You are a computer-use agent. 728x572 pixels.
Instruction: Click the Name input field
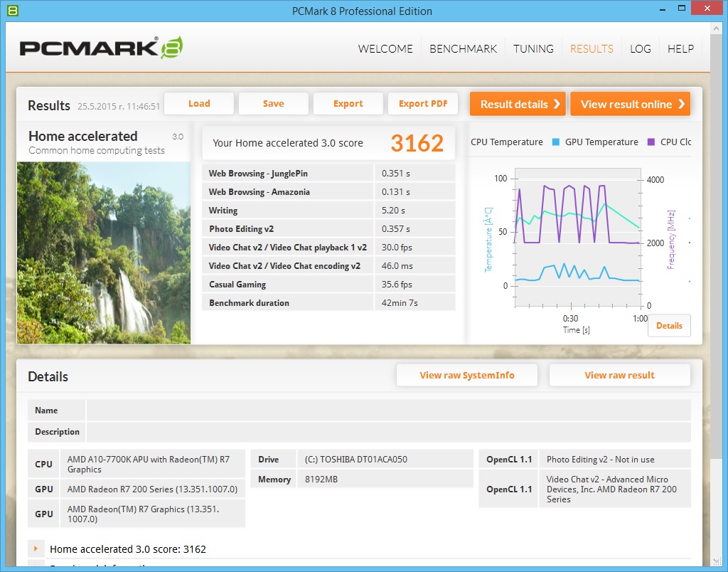point(389,411)
